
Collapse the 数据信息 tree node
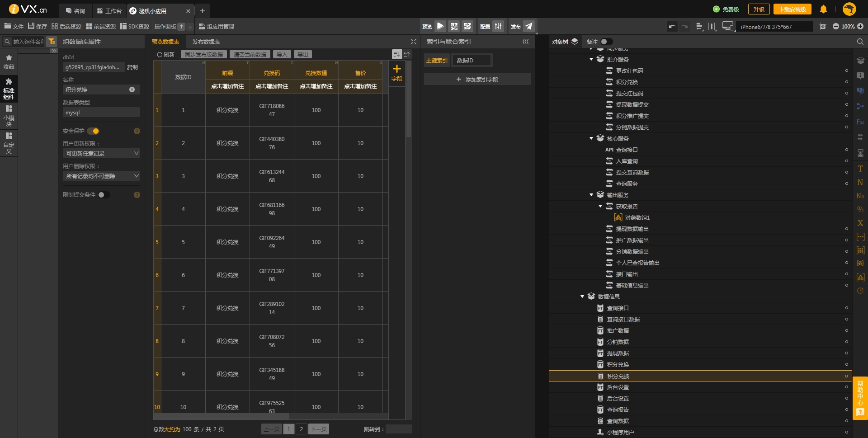(x=582, y=297)
